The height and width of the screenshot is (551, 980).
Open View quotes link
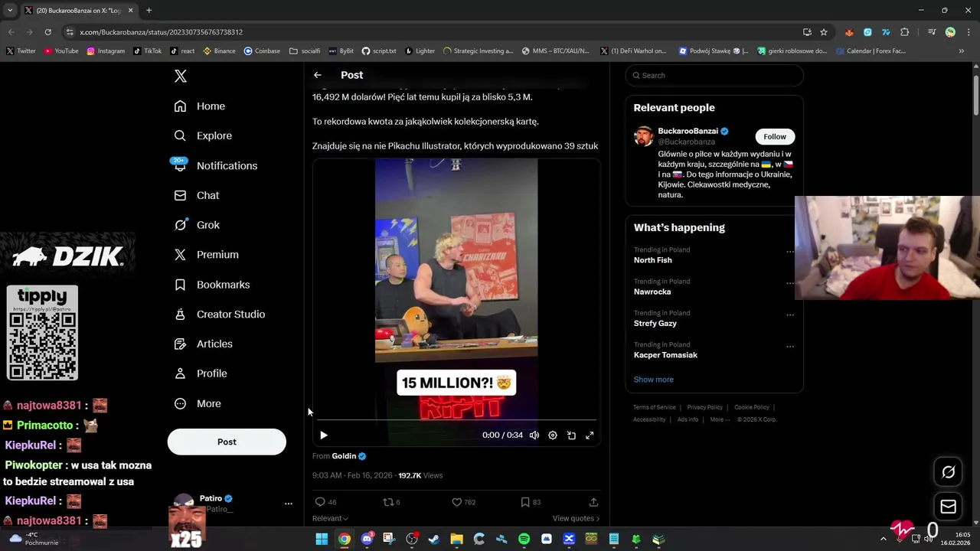point(576,518)
